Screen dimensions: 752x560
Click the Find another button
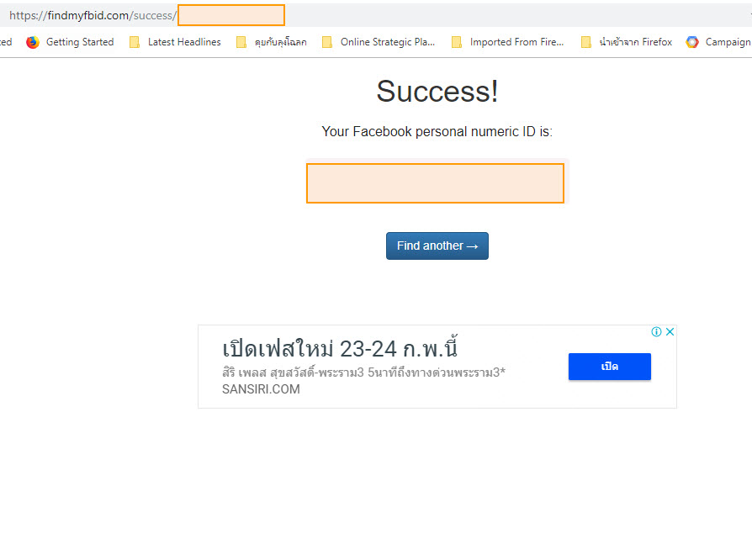(437, 246)
